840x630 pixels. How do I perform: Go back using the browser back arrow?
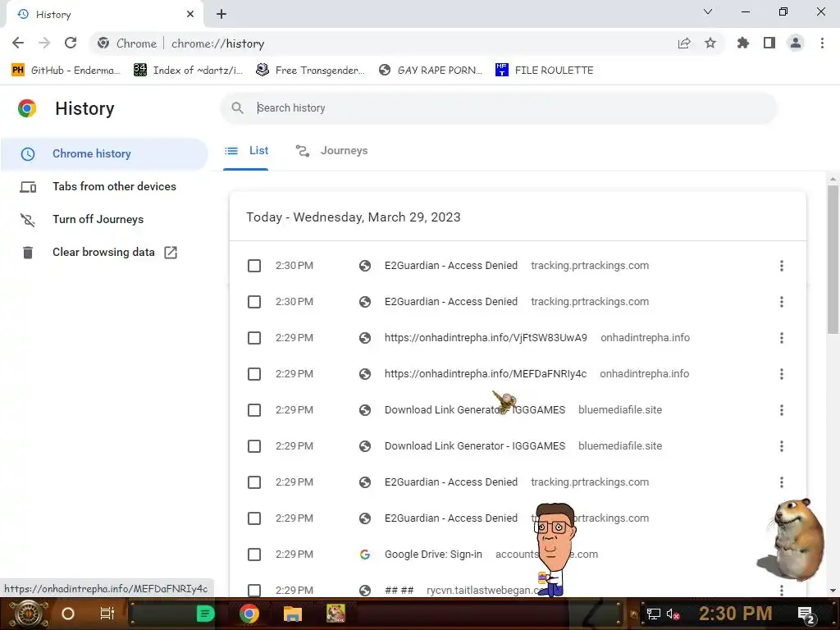[18, 43]
